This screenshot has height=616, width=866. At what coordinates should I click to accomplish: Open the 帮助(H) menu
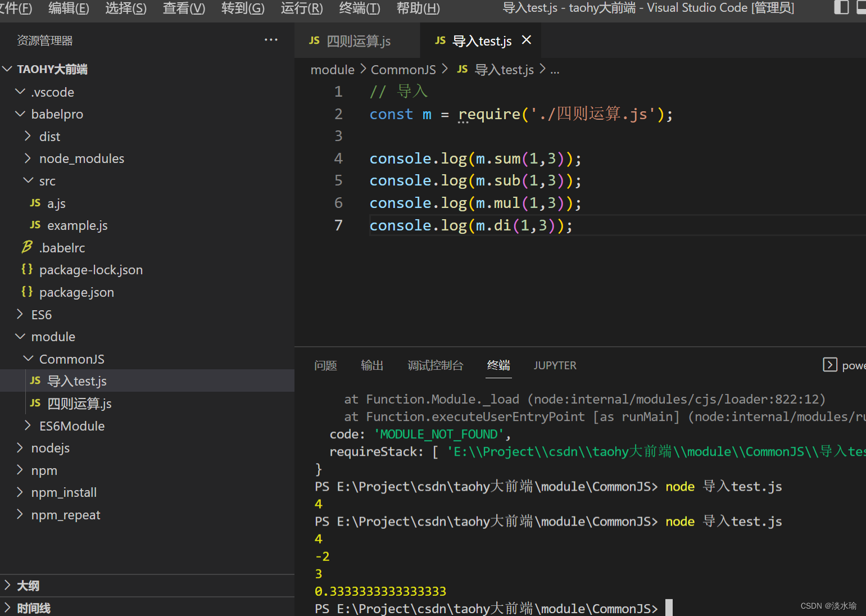pyautogui.click(x=418, y=8)
